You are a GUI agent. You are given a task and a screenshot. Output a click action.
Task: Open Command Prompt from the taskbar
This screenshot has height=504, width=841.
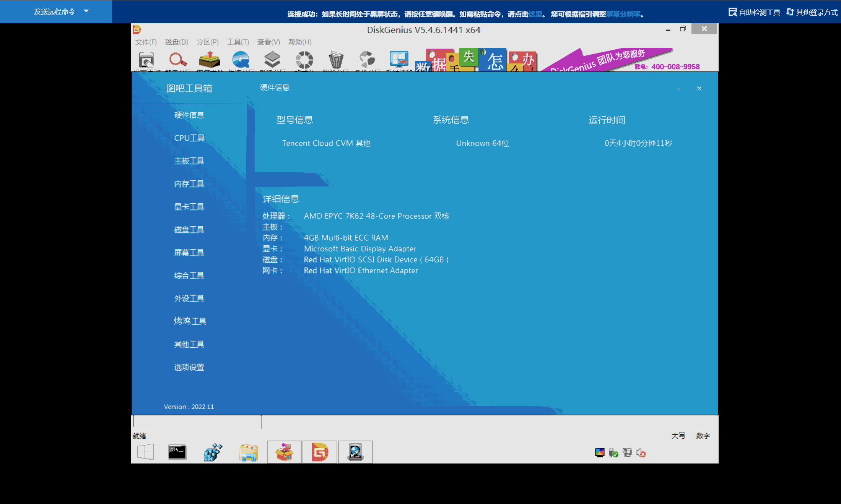[x=177, y=452]
